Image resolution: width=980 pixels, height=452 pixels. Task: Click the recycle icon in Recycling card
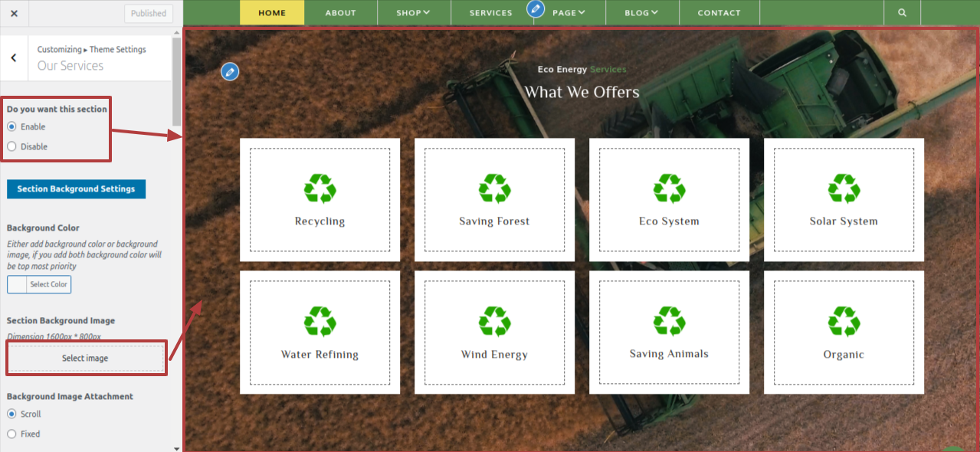(320, 188)
